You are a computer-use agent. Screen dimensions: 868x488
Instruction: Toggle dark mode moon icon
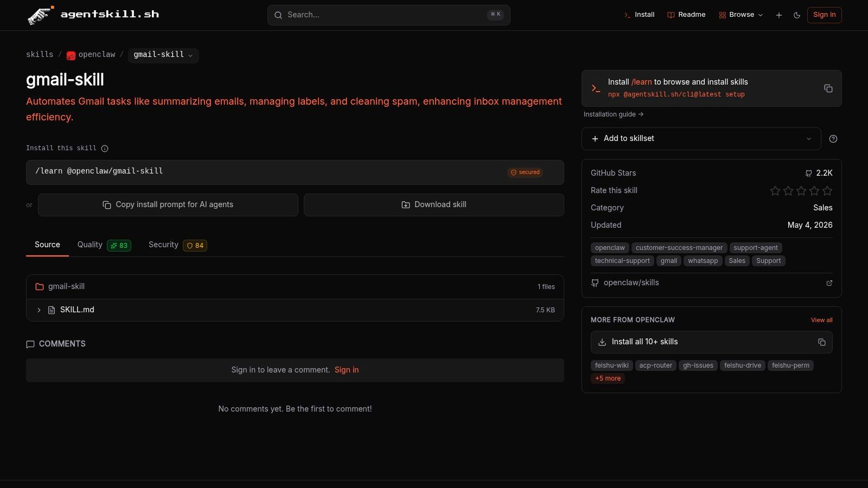797,15
